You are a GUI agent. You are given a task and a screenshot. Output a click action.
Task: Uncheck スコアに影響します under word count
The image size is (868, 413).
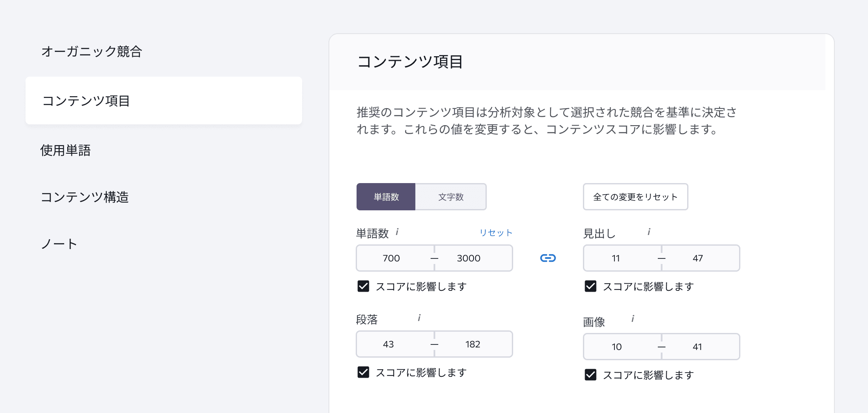(363, 287)
